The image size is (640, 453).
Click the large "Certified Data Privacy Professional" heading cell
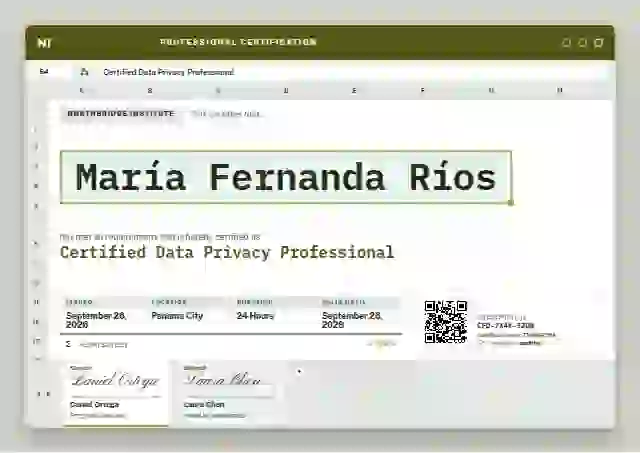(227, 253)
